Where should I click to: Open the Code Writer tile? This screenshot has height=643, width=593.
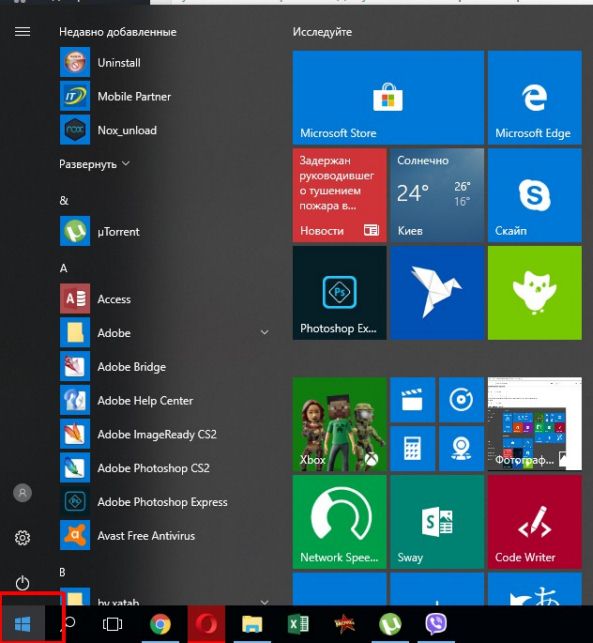tap(535, 522)
